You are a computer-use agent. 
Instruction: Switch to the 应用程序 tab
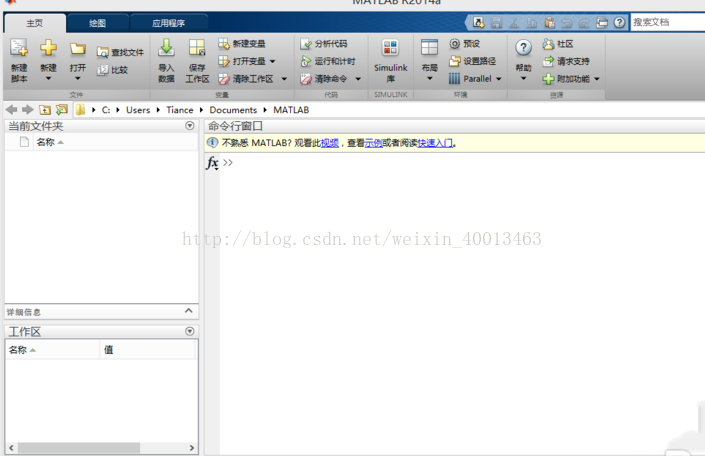point(169,23)
